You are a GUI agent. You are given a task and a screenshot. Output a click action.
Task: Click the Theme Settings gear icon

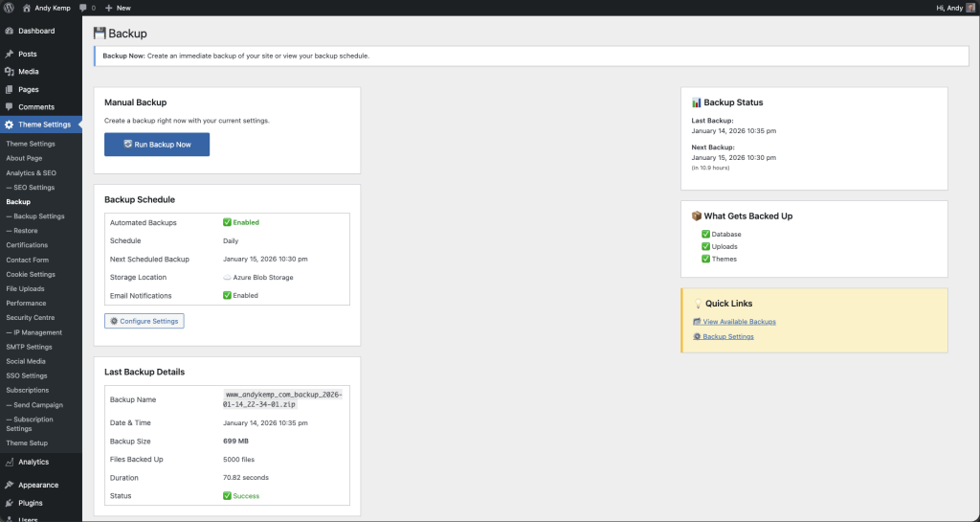(x=9, y=125)
